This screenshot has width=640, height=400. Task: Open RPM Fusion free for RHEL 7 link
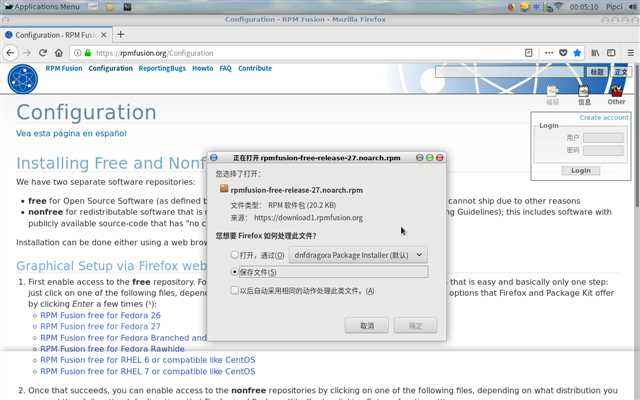click(x=148, y=371)
